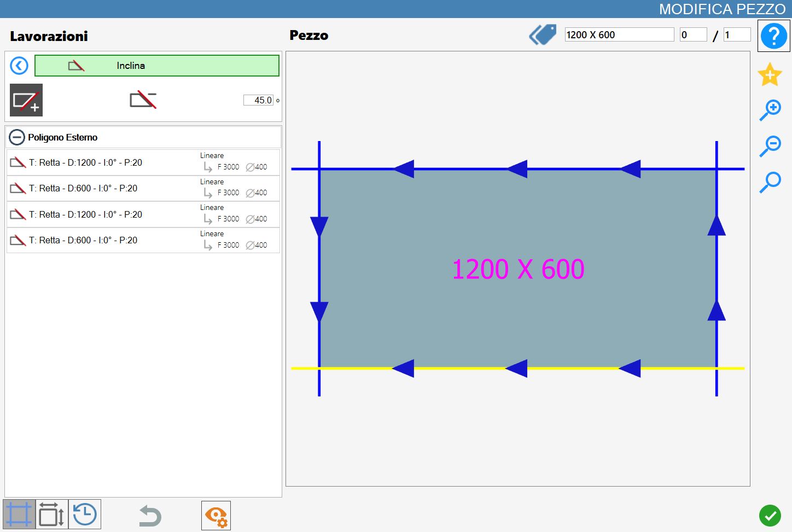Click the crop frame tool icon
The width and height of the screenshot is (792, 532).
[19, 514]
